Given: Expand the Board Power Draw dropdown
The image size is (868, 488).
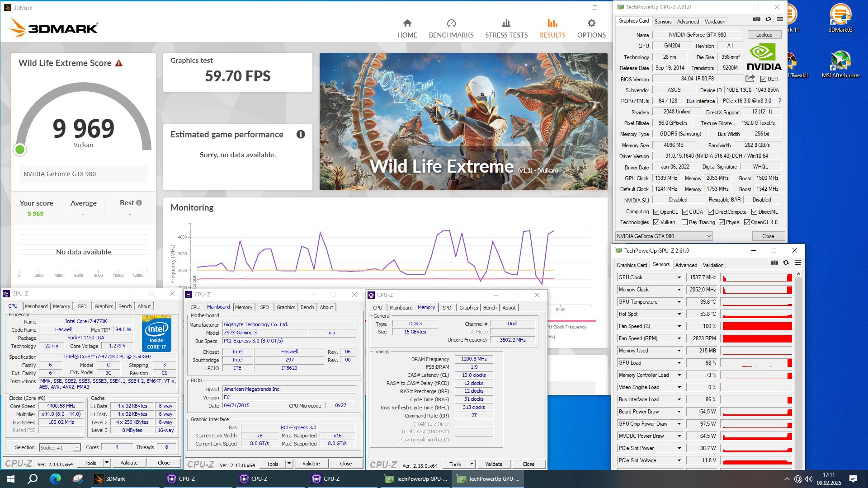Looking at the screenshot, I should tap(679, 412).
